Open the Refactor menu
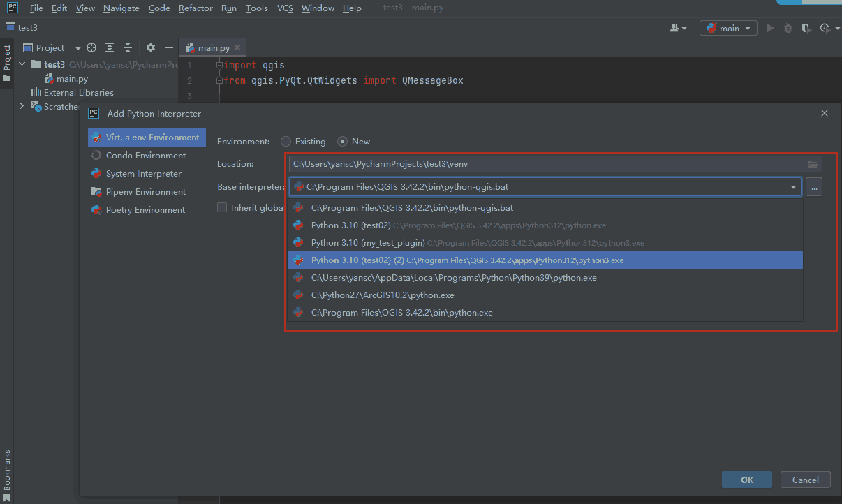 195,8
